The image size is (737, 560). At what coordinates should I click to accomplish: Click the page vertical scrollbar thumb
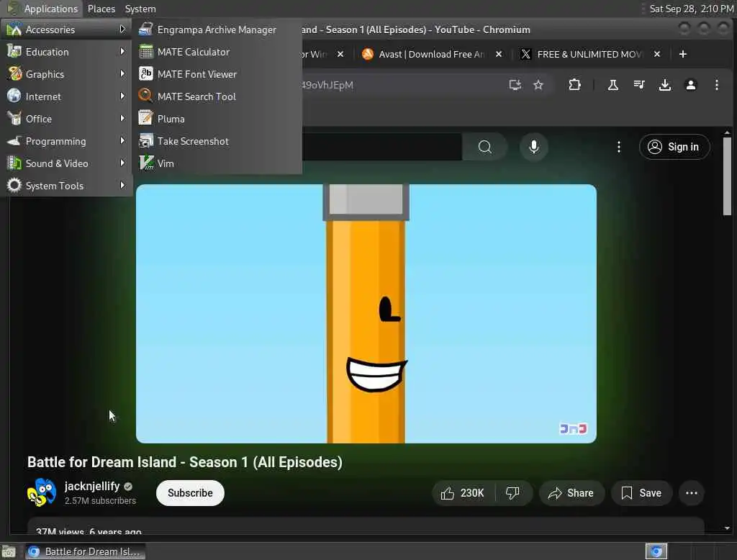727,176
